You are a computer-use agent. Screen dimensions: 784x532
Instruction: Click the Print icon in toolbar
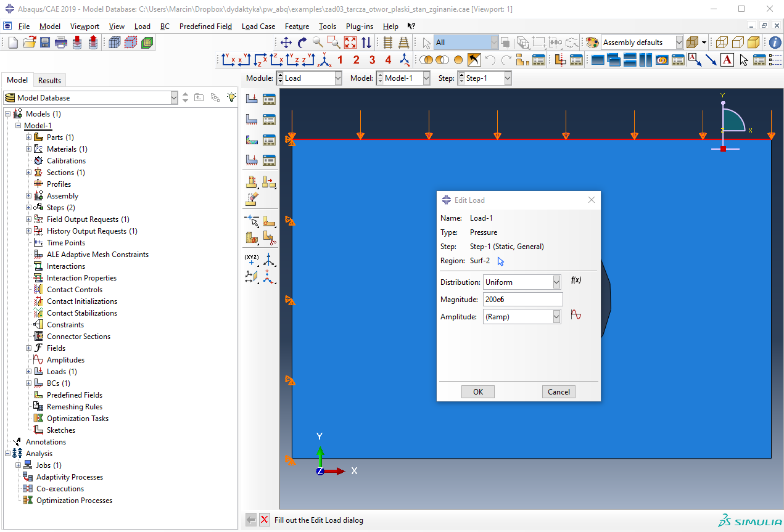61,43
